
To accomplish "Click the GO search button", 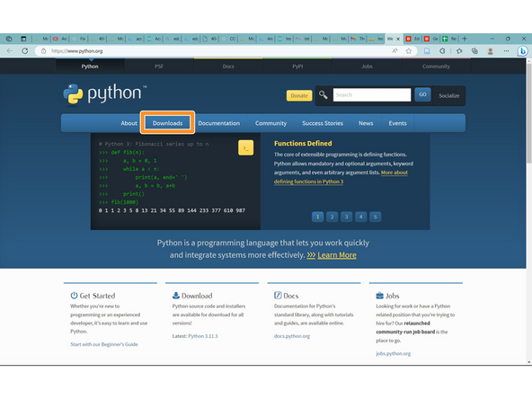I will [x=422, y=94].
